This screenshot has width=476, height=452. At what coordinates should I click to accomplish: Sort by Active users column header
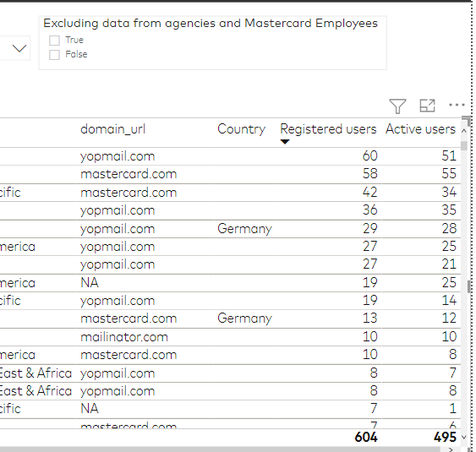pyautogui.click(x=420, y=129)
